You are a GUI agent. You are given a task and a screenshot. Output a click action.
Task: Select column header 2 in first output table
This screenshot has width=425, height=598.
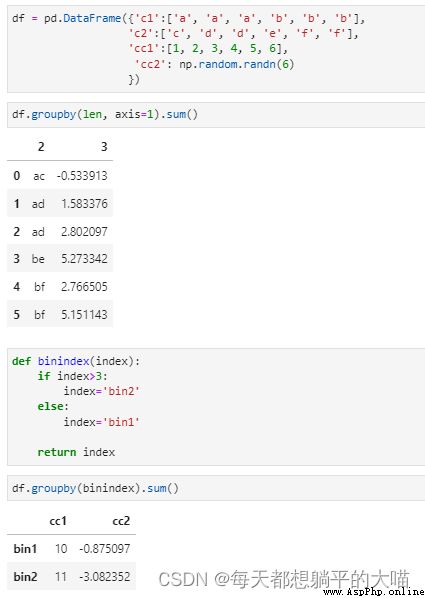[x=41, y=147]
